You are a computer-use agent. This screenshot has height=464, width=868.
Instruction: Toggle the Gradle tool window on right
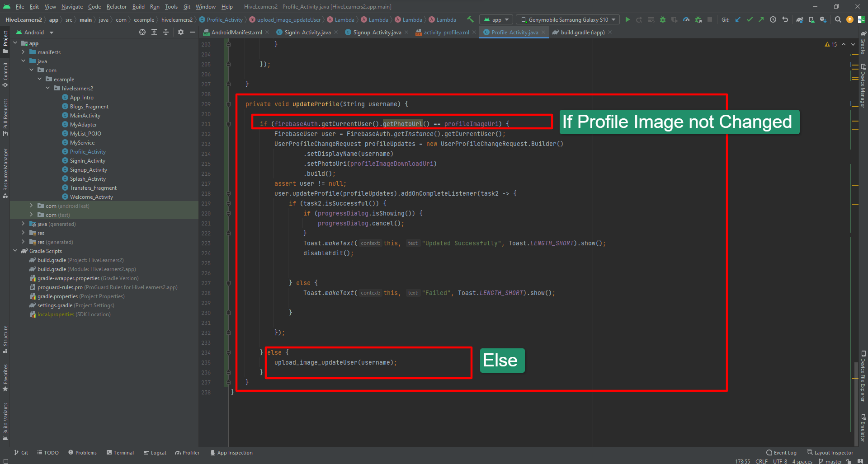(x=863, y=42)
